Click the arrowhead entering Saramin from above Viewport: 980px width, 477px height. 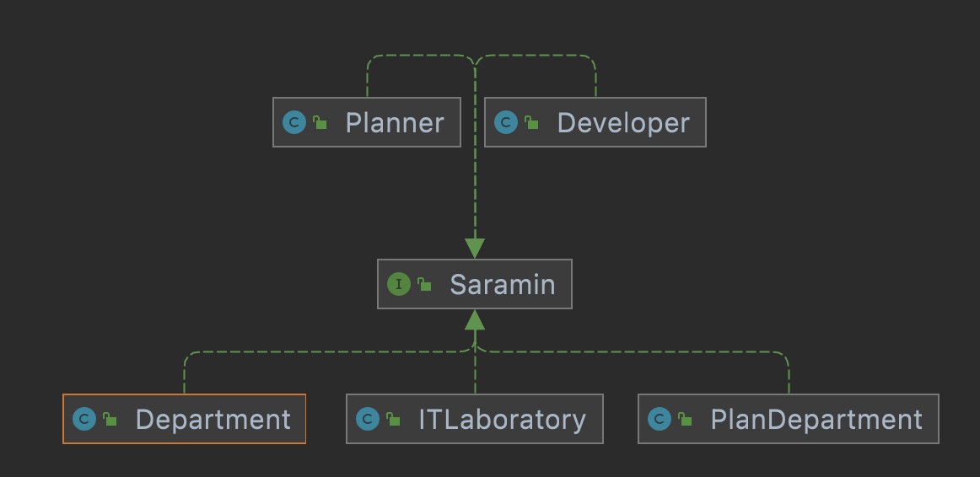[x=474, y=248]
